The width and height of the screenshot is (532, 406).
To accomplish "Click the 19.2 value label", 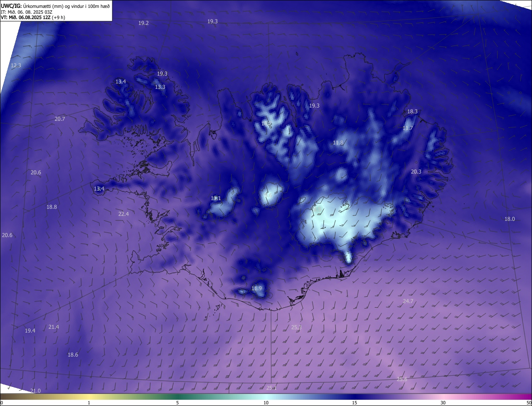I will (x=143, y=23).
